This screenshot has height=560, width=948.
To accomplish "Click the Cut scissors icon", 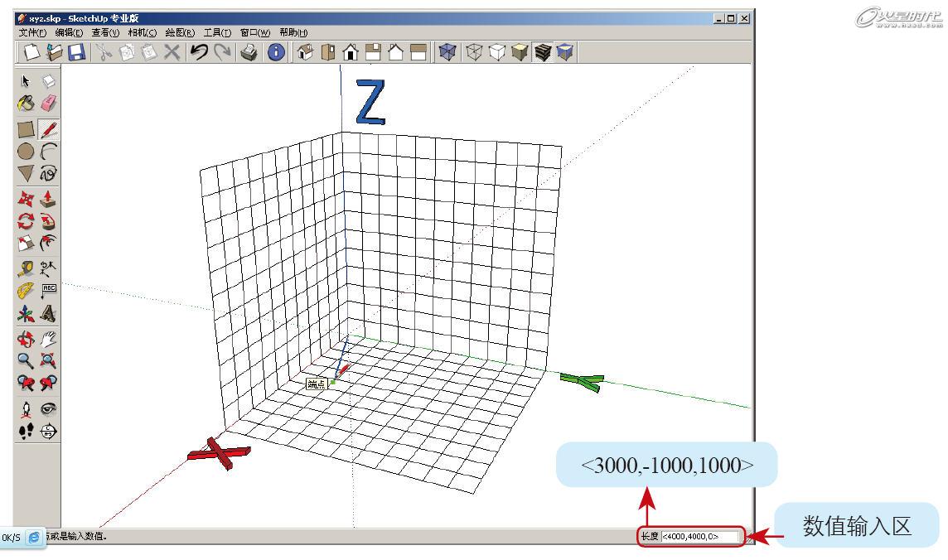I will 104,52.
